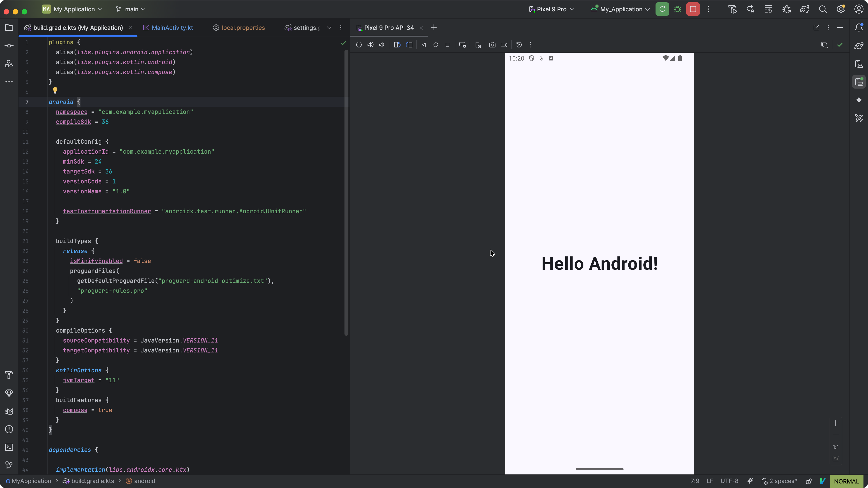Click the 1:1 actual size button
The image size is (868, 488).
pyautogui.click(x=836, y=447)
